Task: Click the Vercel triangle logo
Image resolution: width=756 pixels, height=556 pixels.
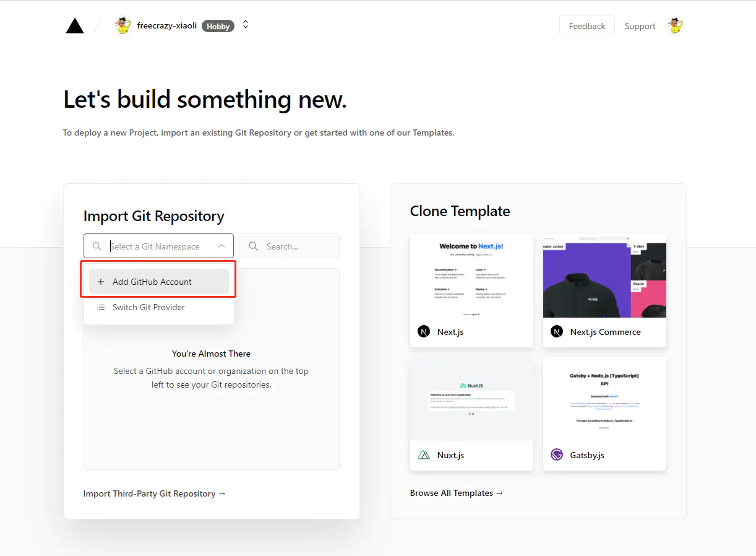Action: (x=75, y=26)
